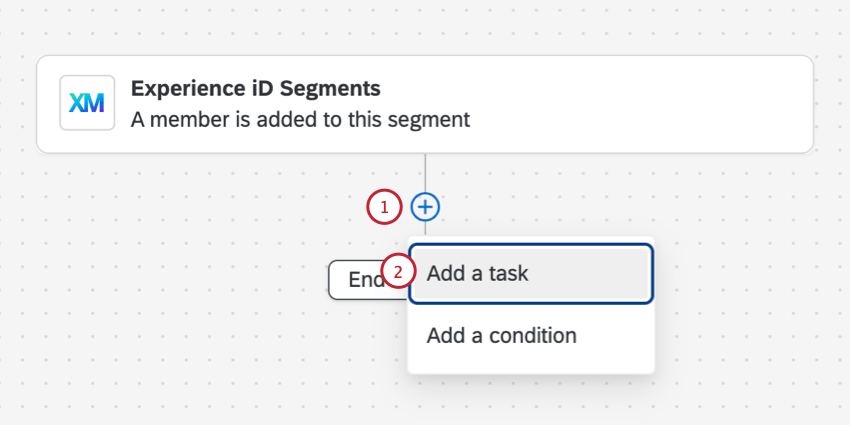Click the red step 2 marker
Image resolution: width=850 pixels, height=425 pixels.
(398, 272)
